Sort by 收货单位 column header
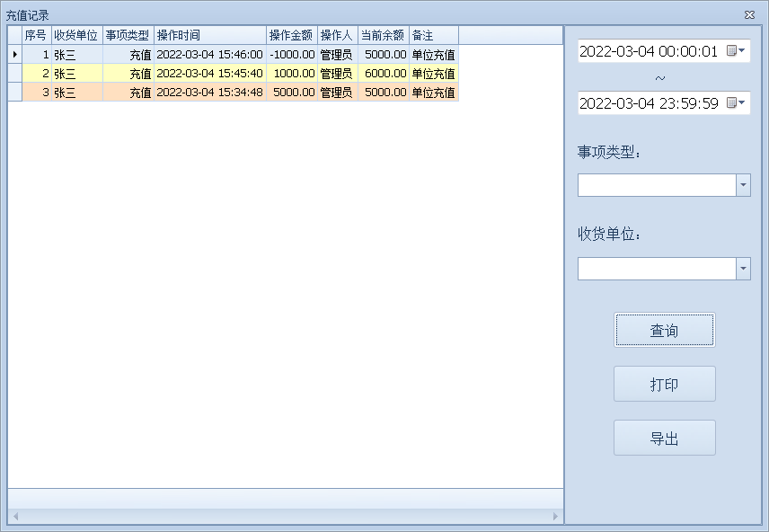 (76, 35)
